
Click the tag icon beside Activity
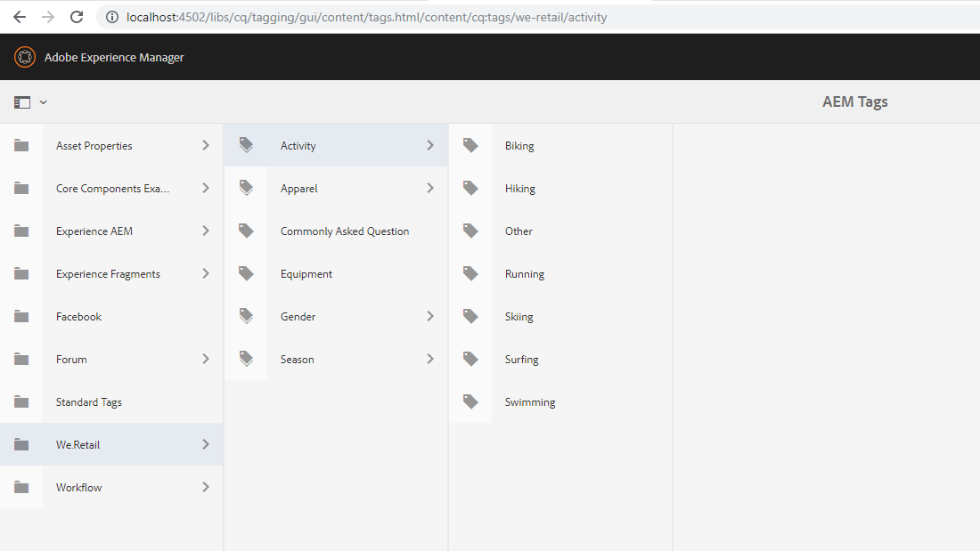[246, 145]
